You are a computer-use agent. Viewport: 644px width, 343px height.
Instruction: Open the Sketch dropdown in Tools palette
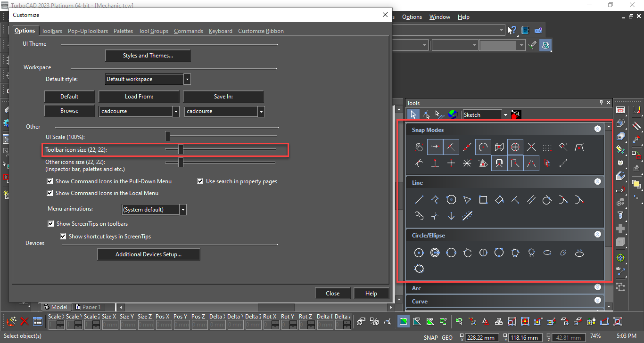505,114
